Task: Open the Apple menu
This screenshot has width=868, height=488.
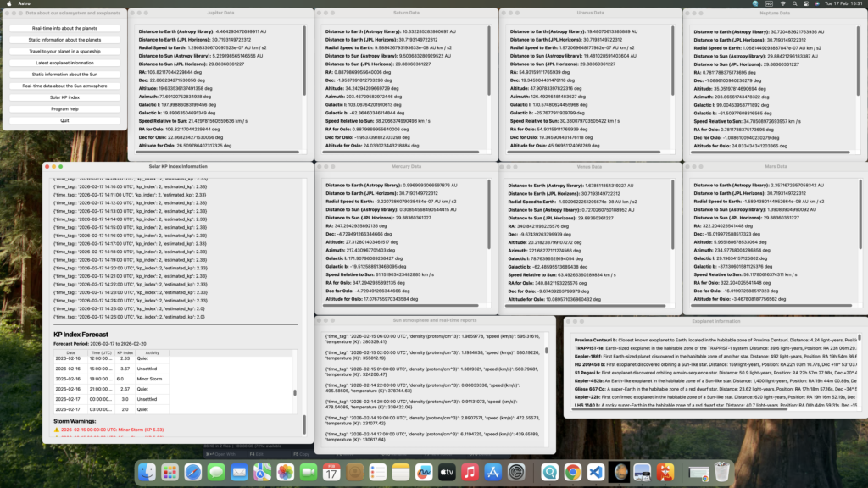Action: (x=9, y=4)
